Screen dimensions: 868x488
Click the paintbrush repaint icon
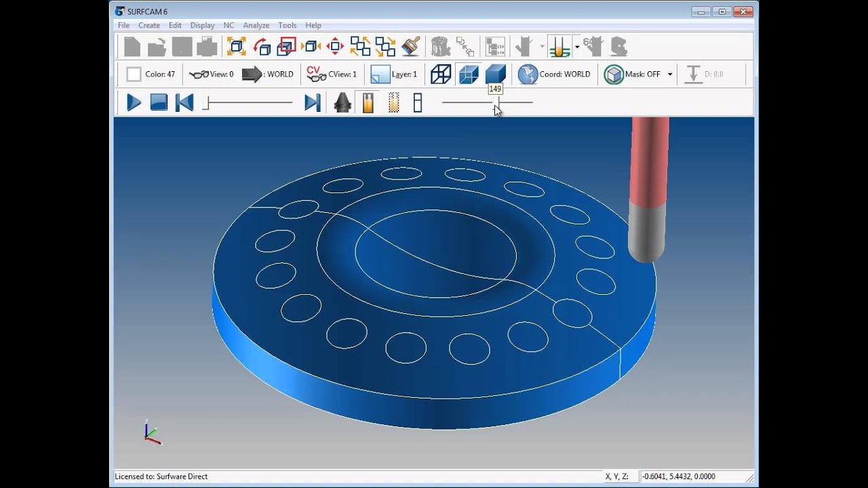[410, 46]
